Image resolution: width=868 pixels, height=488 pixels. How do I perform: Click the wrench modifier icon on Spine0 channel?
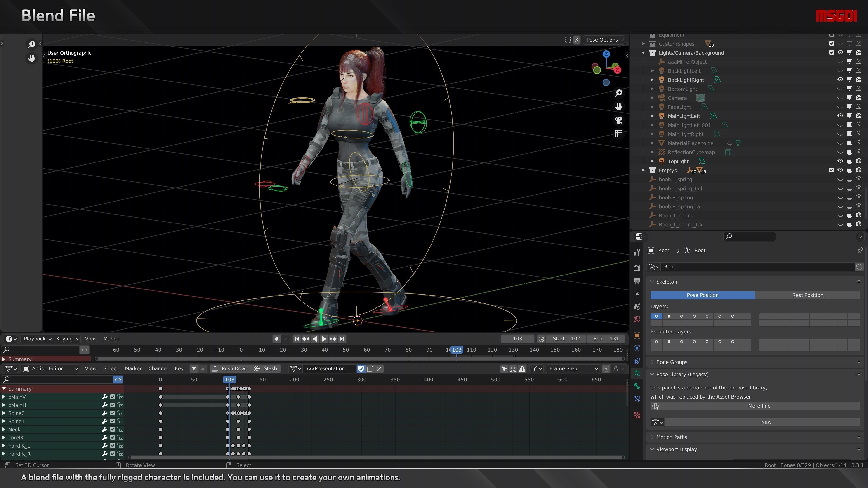tap(105, 413)
